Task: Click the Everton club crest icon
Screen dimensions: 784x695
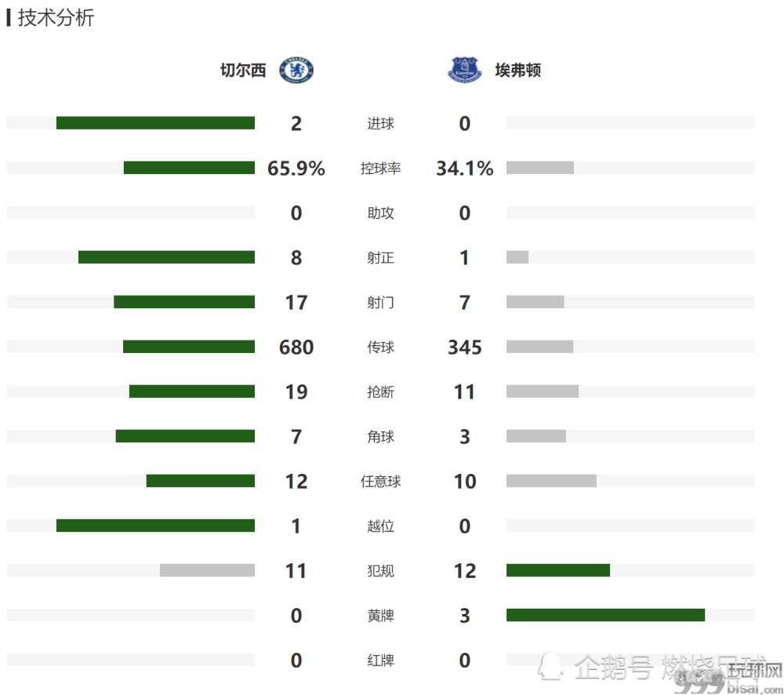Action: coord(464,70)
